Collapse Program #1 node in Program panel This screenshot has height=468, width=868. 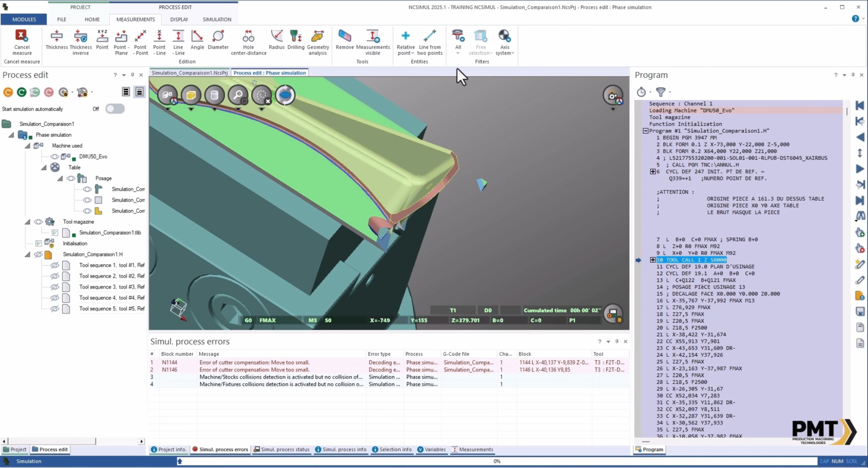click(x=646, y=131)
